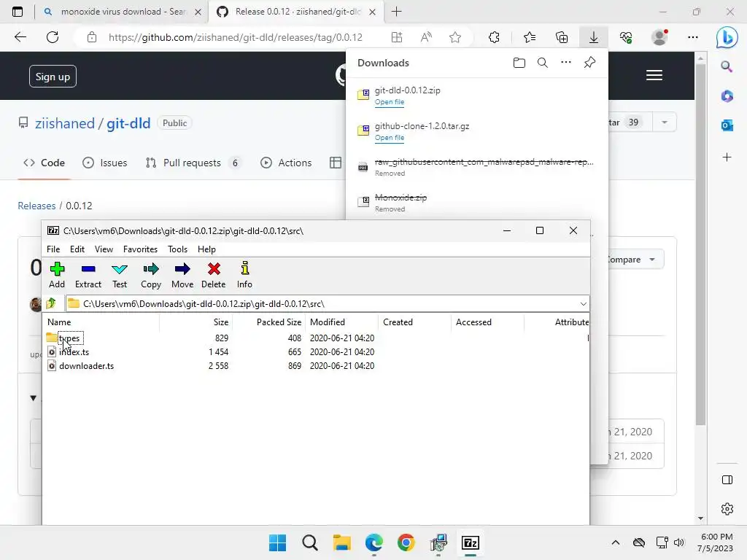
Task: Click the Edge toolbar downloads button
Action: pos(593,37)
